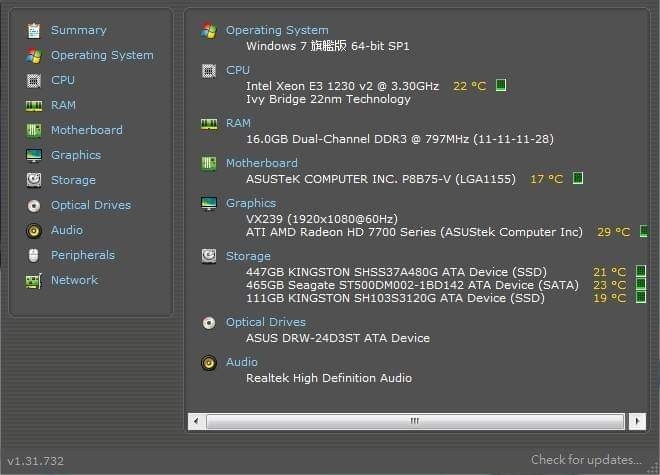Click the Intel Xeon E3 1230 v2 text
660x475 pixels.
(343, 86)
